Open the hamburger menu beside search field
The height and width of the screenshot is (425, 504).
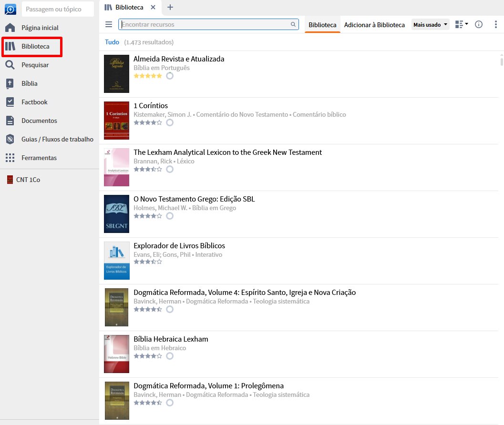point(109,24)
